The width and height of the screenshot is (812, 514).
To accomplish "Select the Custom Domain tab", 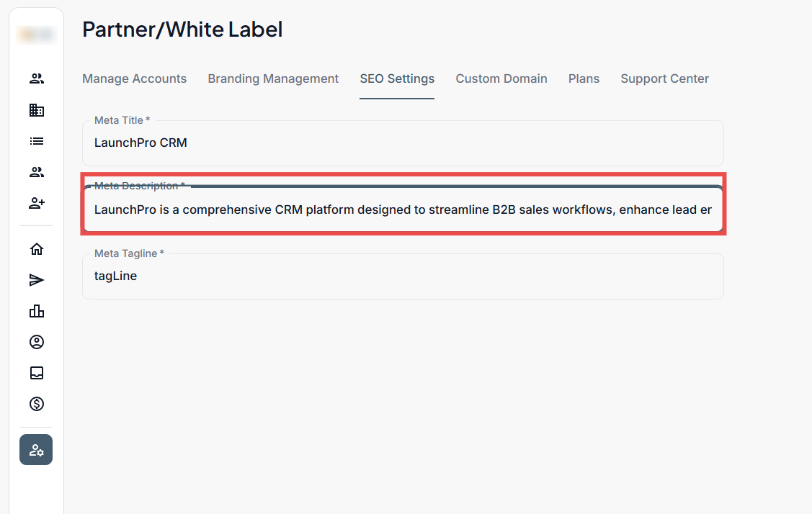I will pos(501,79).
